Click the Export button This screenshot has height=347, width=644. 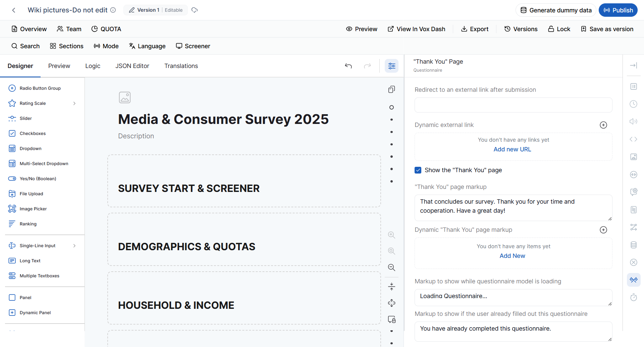click(x=475, y=29)
